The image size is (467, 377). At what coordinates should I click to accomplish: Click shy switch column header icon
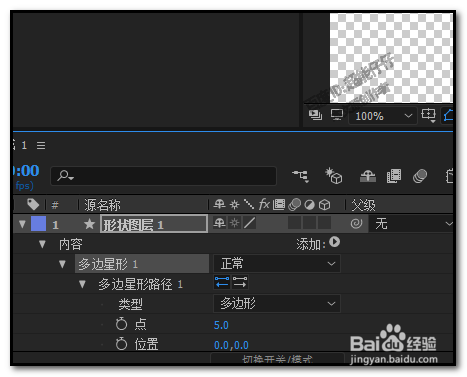[219, 204]
